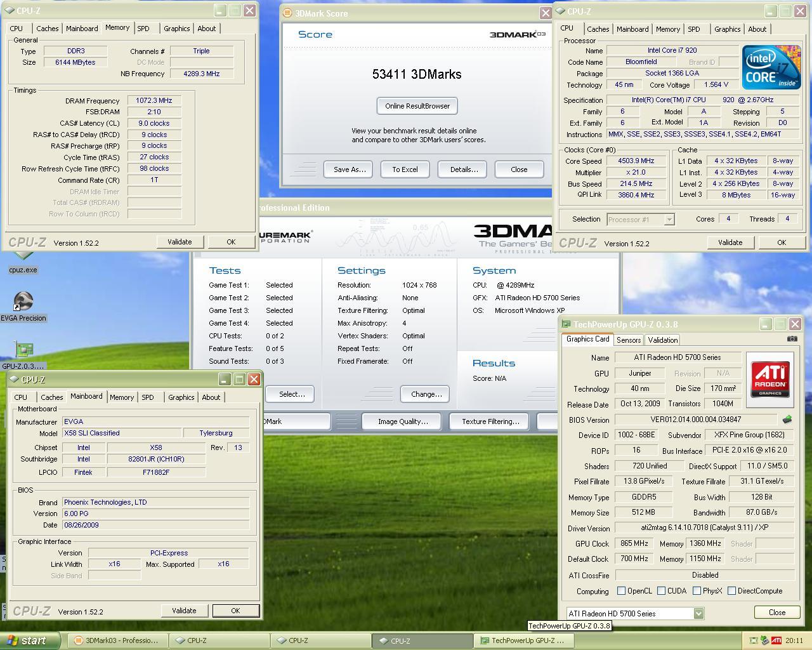Screen dimensions: 812x650
Task: Open the SPD tab in CPU-Z Memory window
Action: click(143, 29)
